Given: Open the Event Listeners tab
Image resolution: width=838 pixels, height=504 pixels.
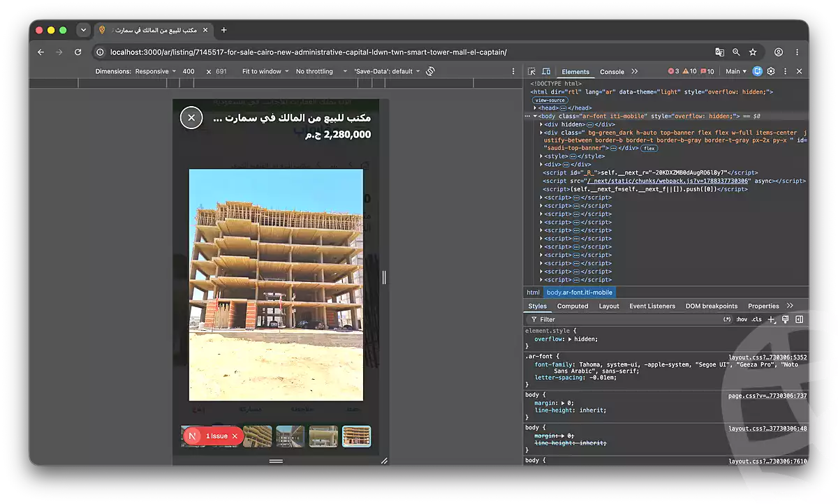Looking at the screenshot, I should coord(652,306).
